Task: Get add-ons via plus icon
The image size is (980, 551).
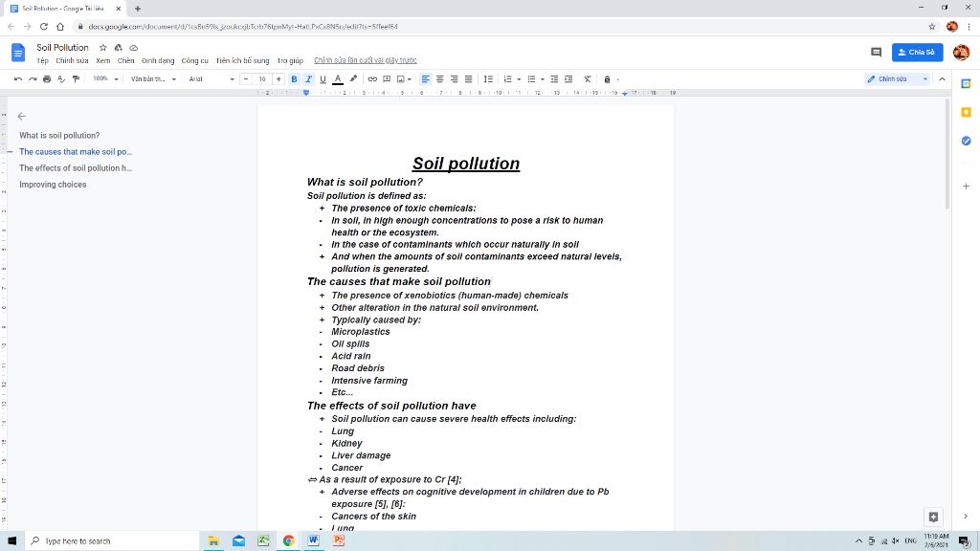Action: tap(966, 187)
